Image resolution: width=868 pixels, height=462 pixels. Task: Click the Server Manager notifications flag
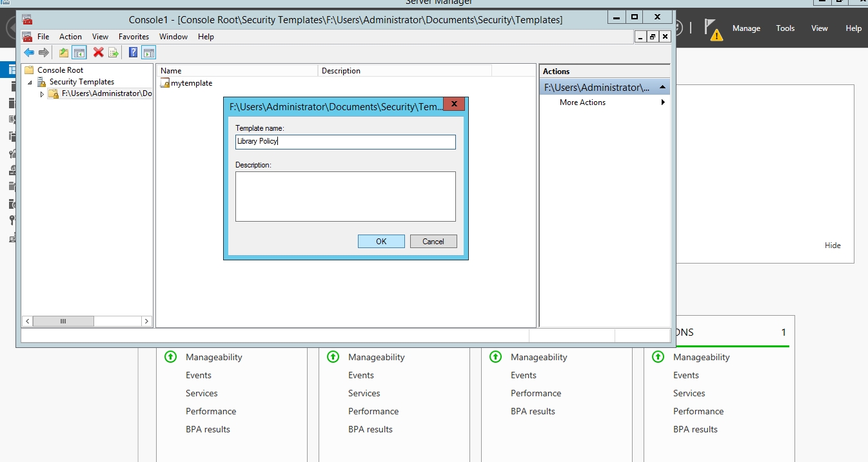tap(712, 28)
